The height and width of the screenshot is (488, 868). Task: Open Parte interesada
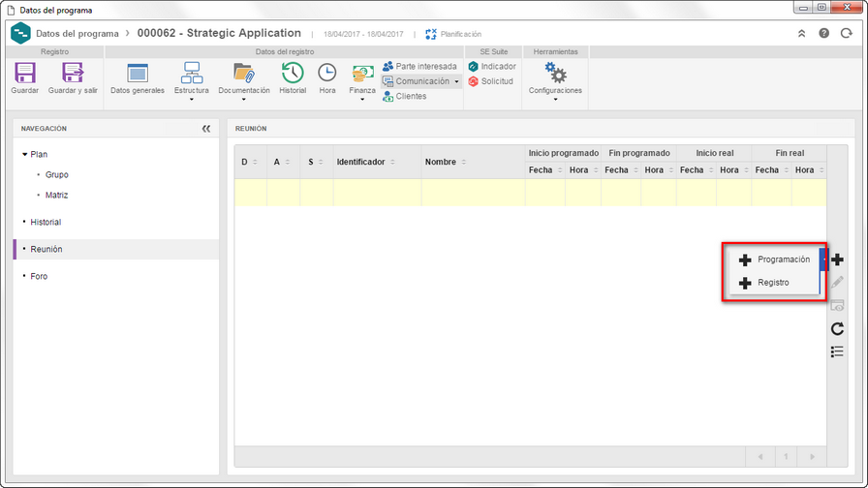point(419,67)
